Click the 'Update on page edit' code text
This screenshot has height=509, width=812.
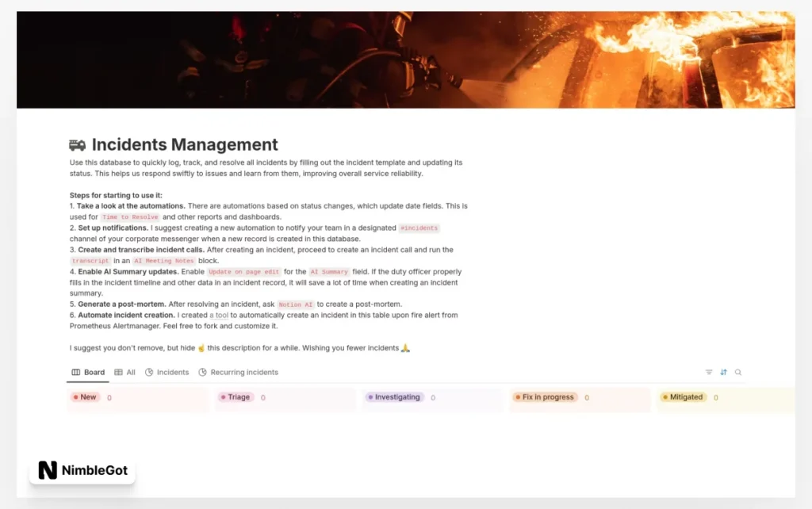tap(244, 271)
